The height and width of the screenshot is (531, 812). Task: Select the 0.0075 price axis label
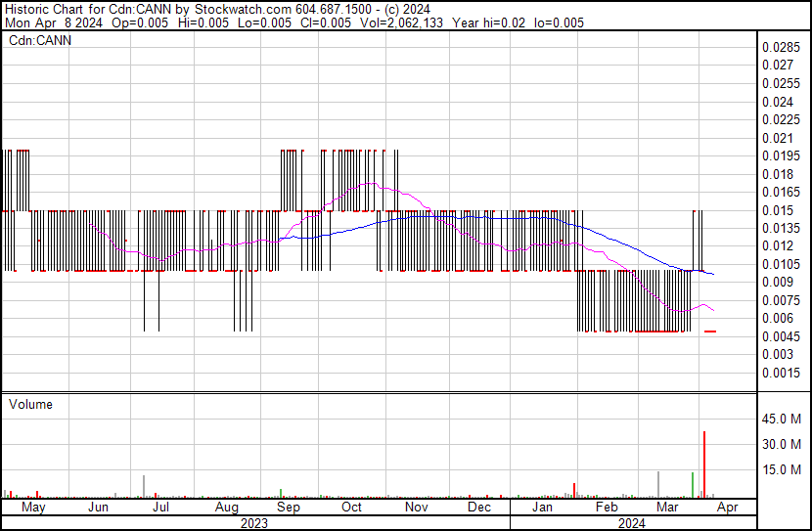coord(781,300)
